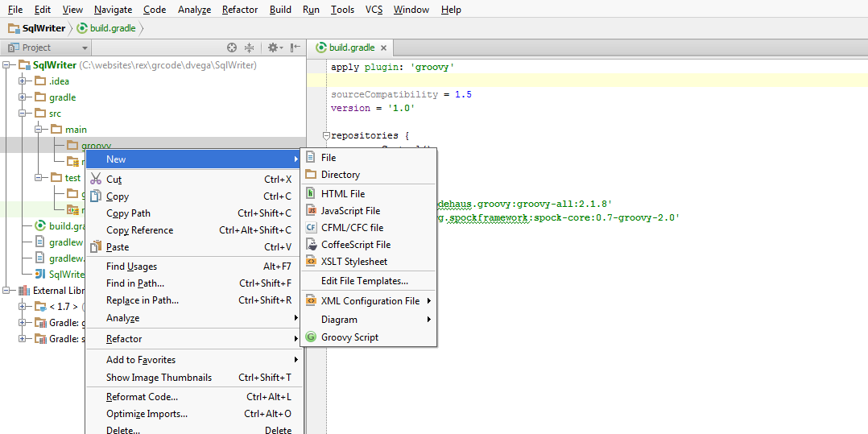Open the VCS menu
868x434 pixels.
point(374,10)
